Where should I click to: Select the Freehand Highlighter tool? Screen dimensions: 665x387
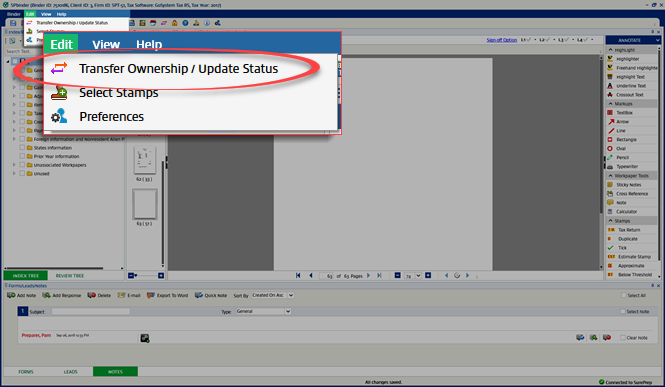[632, 68]
